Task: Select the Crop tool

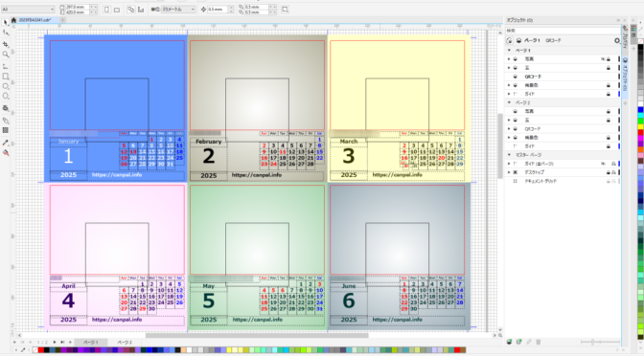Action: [x=6, y=44]
